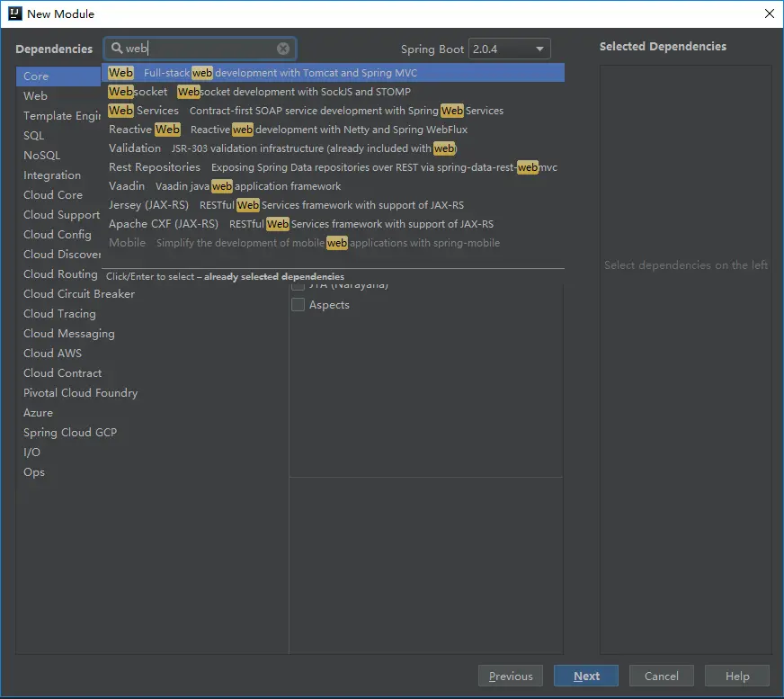Choose the Apache CXF (JAX-RS) suggestion

click(333, 224)
